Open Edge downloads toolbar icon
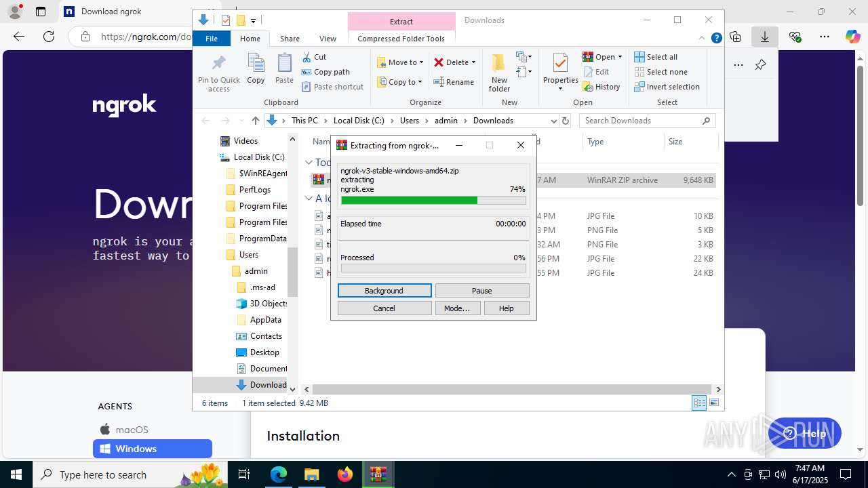This screenshot has width=868, height=488. [765, 37]
